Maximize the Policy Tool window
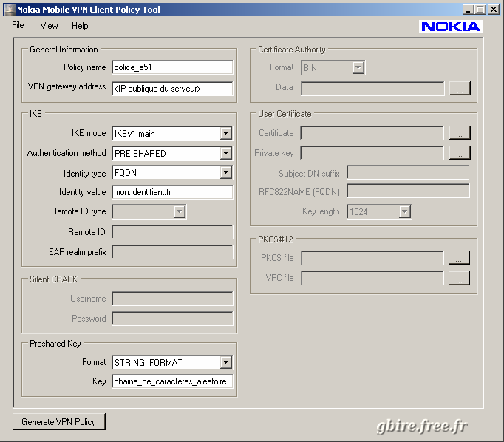 pyautogui.click(x=480, y=10)
